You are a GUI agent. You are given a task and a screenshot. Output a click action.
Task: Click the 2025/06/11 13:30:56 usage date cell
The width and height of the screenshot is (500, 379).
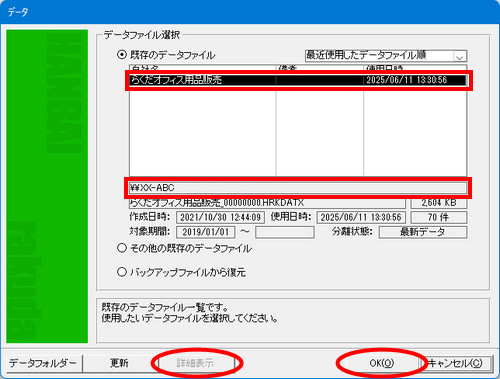pos(415,80)
